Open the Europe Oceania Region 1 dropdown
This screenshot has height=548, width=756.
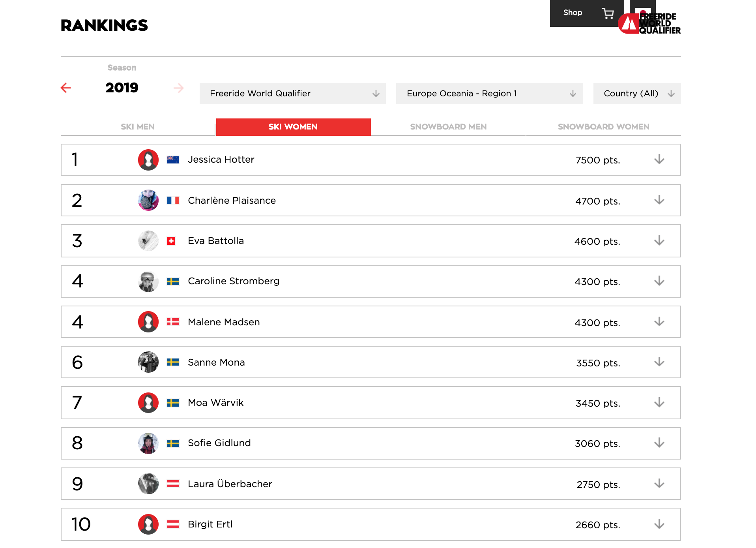[x=489, y=94]
